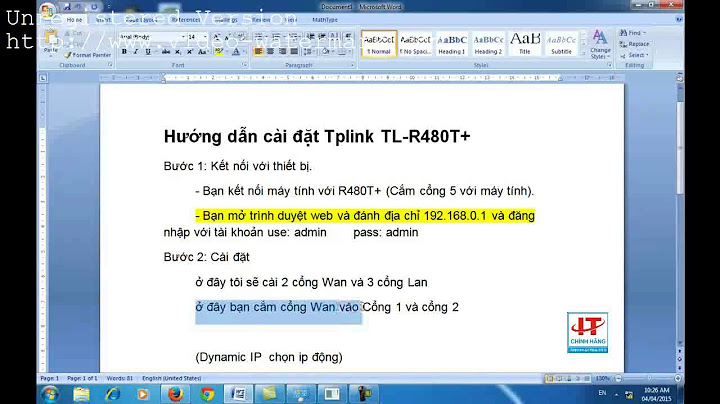Click Increase Indent
Image resolution: width=720 pixels, height=404 pixels.
point(322,37)
